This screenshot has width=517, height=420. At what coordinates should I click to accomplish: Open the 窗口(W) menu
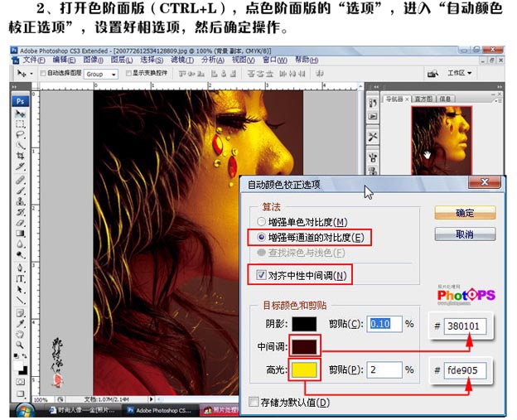275,60
